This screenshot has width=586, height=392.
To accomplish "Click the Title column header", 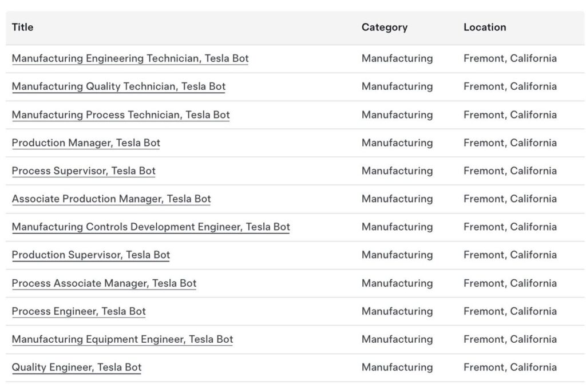I will [22, 27].
